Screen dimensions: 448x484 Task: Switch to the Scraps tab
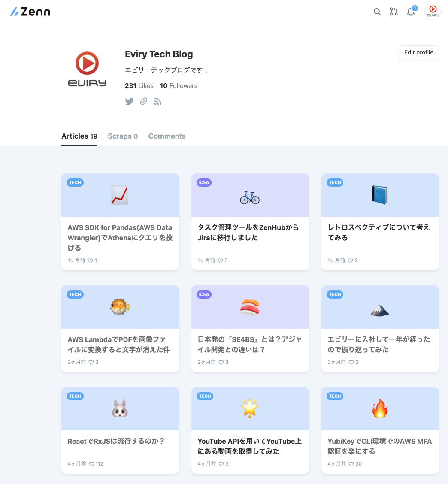pos(123,136)
